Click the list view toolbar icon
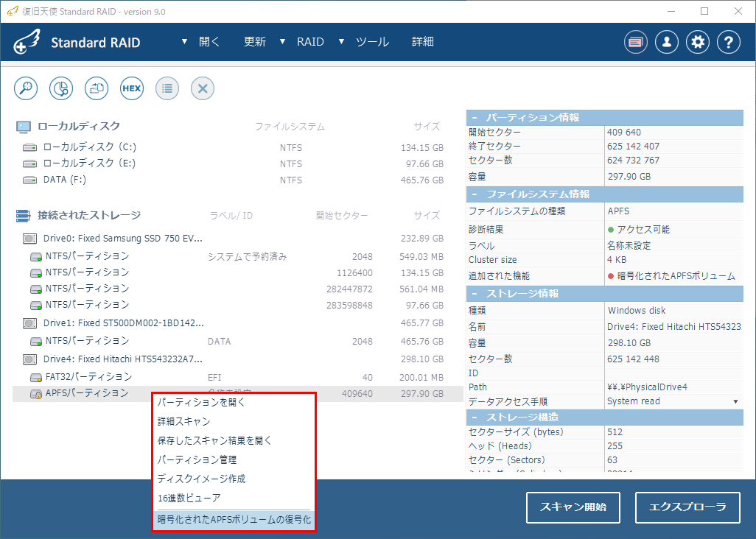 click(167, 88)
